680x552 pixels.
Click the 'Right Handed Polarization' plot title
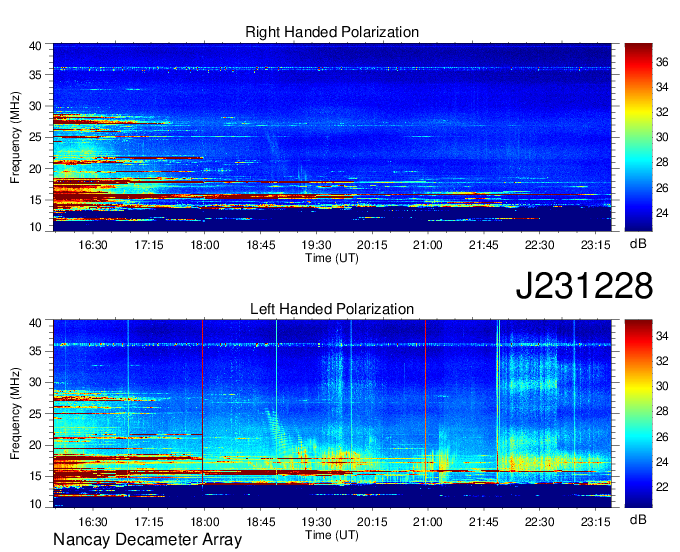(x=332, y=32)
